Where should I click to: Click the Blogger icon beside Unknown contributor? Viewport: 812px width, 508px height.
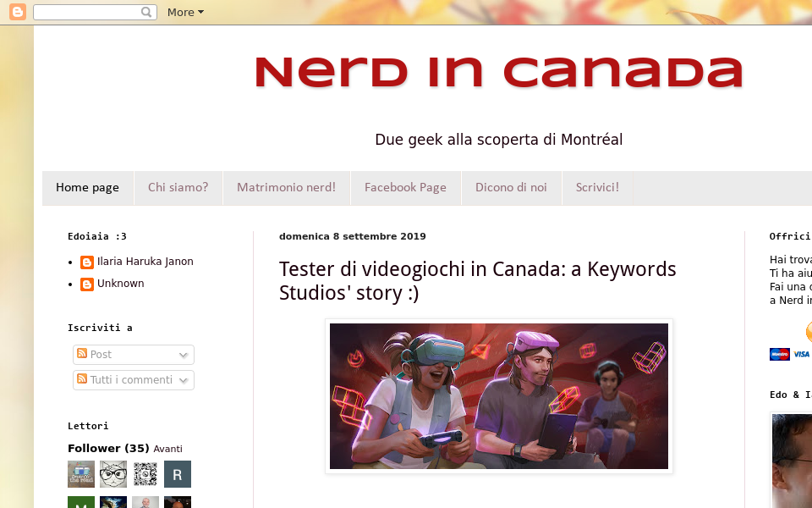[86, 284]
